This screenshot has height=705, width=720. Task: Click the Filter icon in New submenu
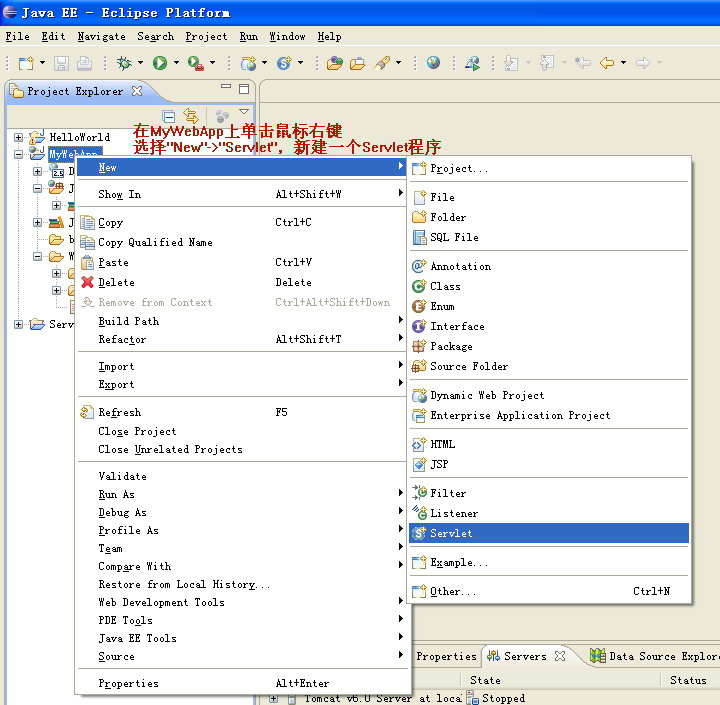click(419, 493)
